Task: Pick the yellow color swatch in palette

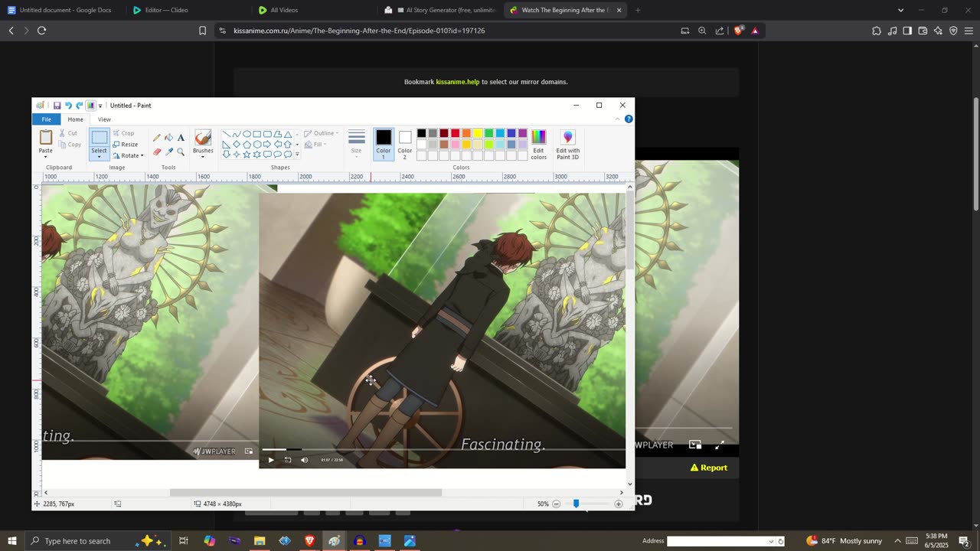Action: coord(477,133)
